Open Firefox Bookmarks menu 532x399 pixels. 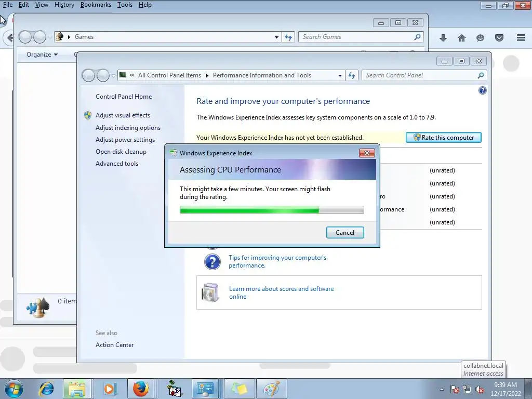tap(96, 5)
